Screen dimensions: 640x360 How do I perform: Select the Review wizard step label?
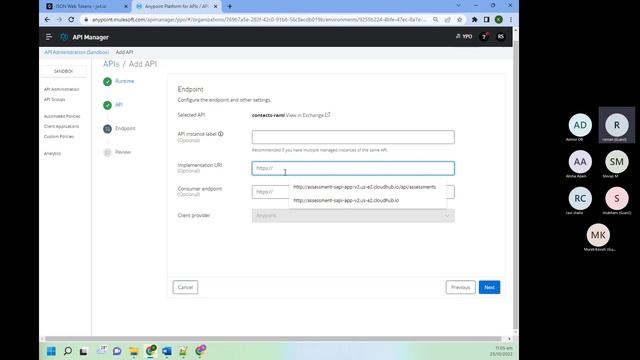(x=123, y=152)
